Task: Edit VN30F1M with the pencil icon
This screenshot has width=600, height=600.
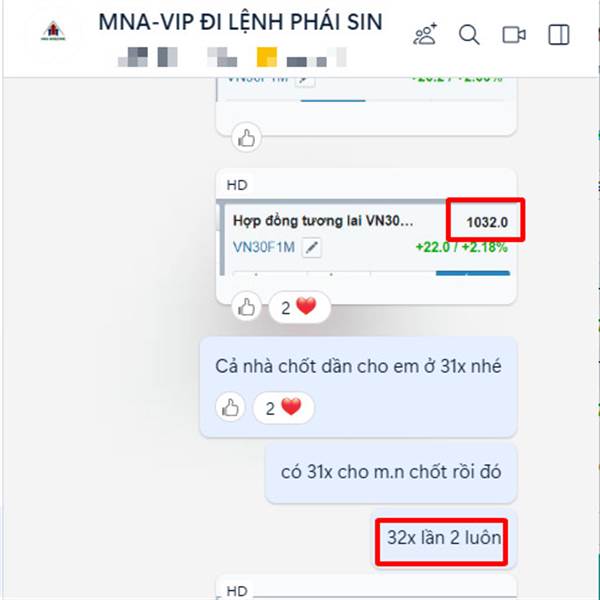Action: click(x=311, y=248)
